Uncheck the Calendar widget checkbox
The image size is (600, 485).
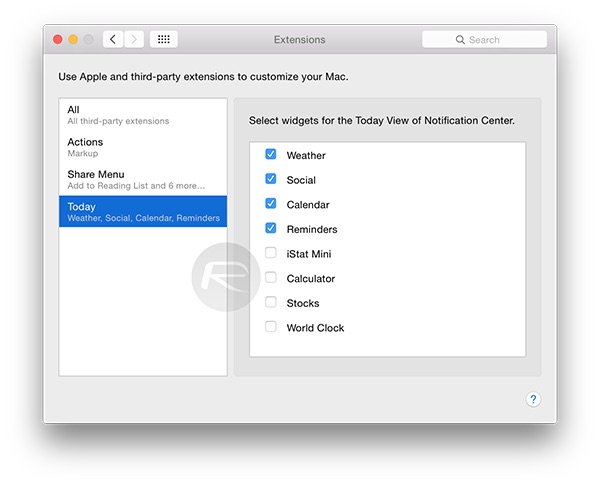[271, 204]
